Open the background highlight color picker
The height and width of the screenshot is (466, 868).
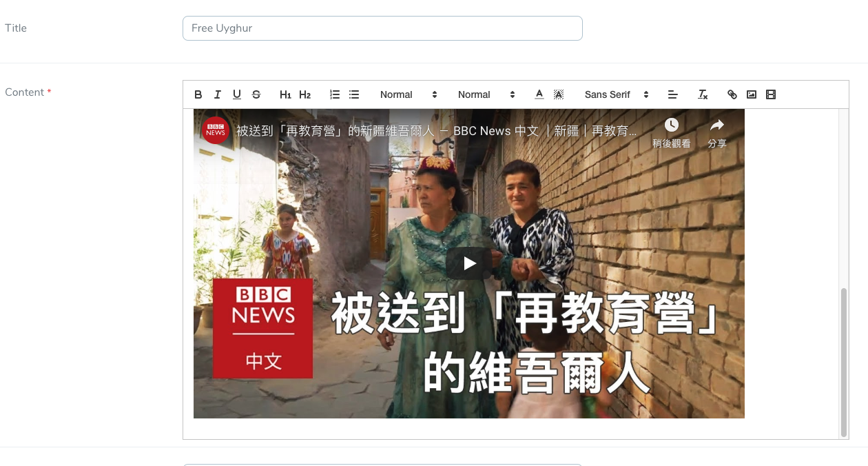(559, 94)
